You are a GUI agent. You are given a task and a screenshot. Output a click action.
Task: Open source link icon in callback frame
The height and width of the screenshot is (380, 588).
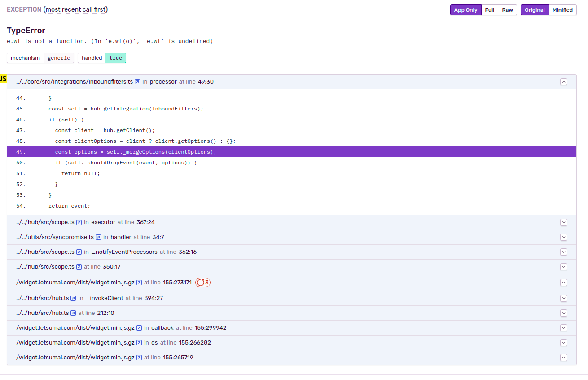point(139,328)
